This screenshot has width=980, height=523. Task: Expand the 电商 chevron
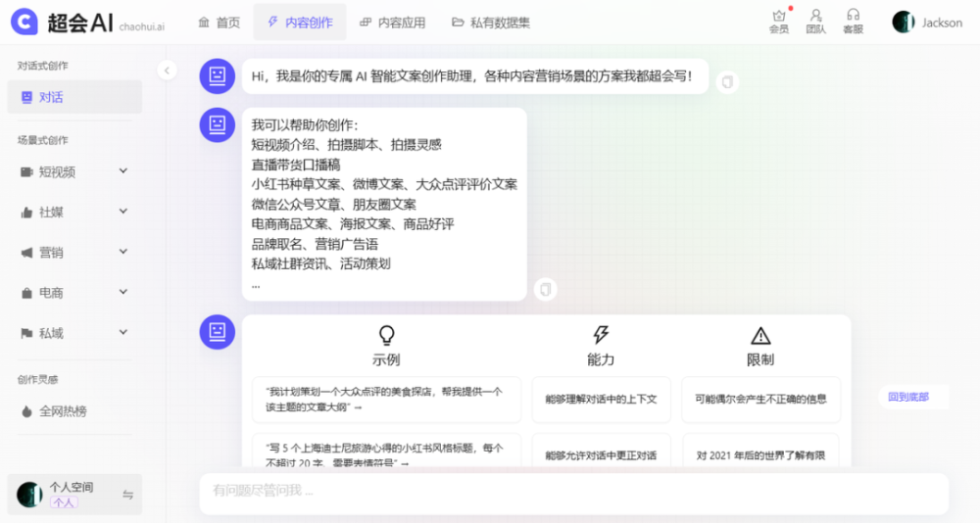[123, 292]
